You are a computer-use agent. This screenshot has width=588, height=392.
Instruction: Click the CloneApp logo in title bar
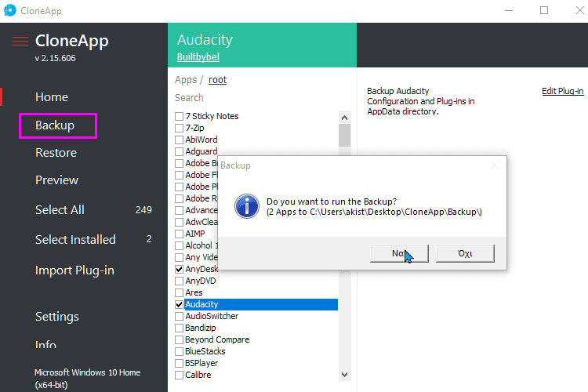(10, 10)
